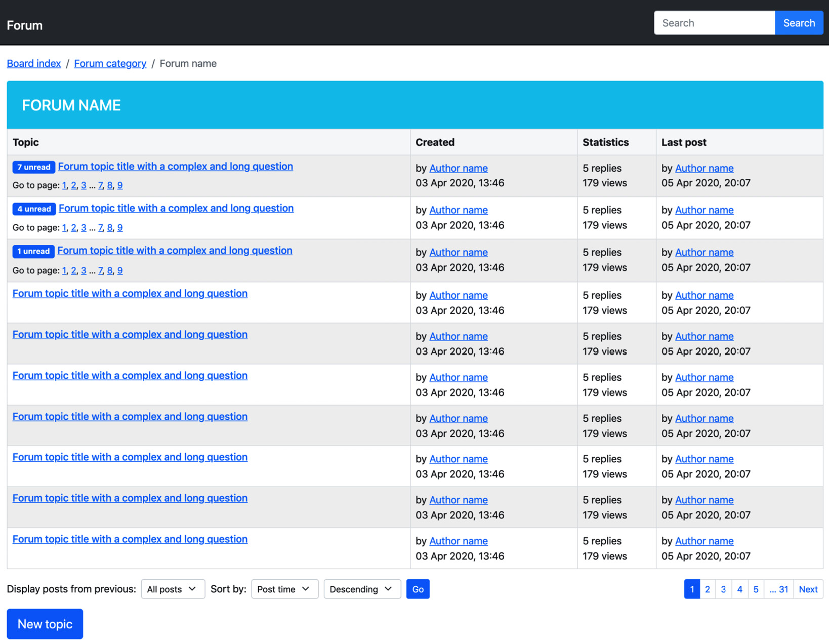Open the All posts filter dropdown
Viewport: 829px width, 644px height.
(x=173, y=589)
